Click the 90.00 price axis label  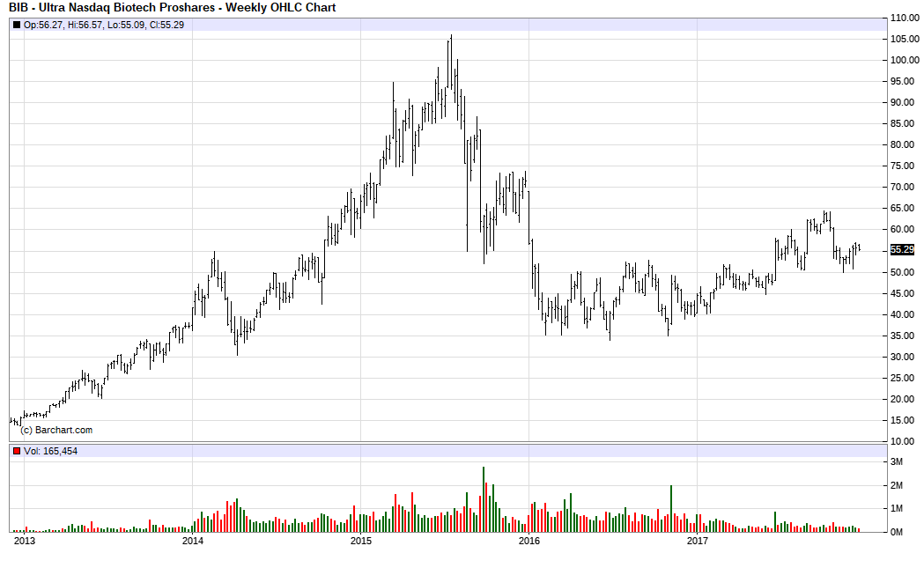tap(902, 102)
